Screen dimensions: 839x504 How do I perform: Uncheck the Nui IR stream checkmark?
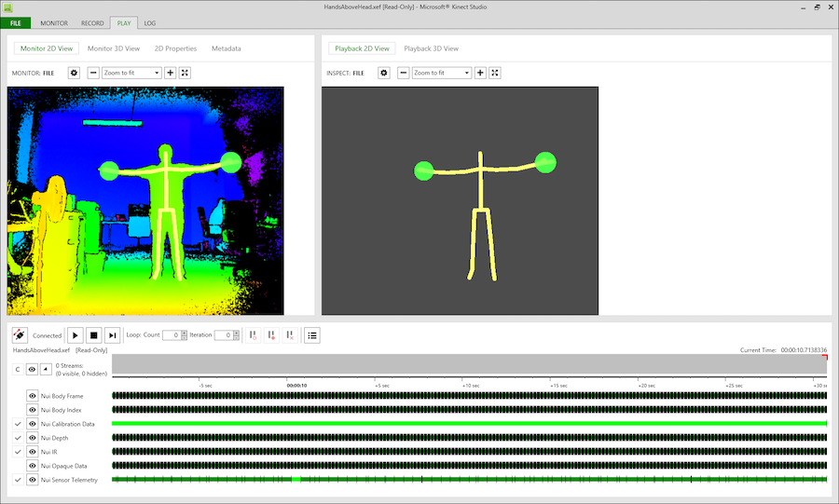point(18,452)
